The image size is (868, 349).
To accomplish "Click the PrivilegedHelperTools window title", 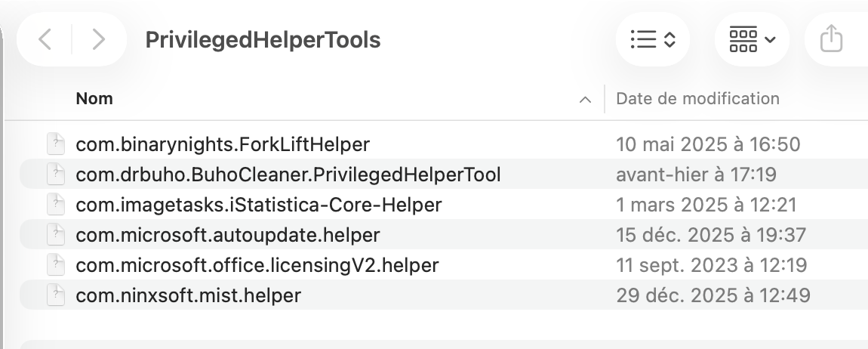I will (263, 40).
